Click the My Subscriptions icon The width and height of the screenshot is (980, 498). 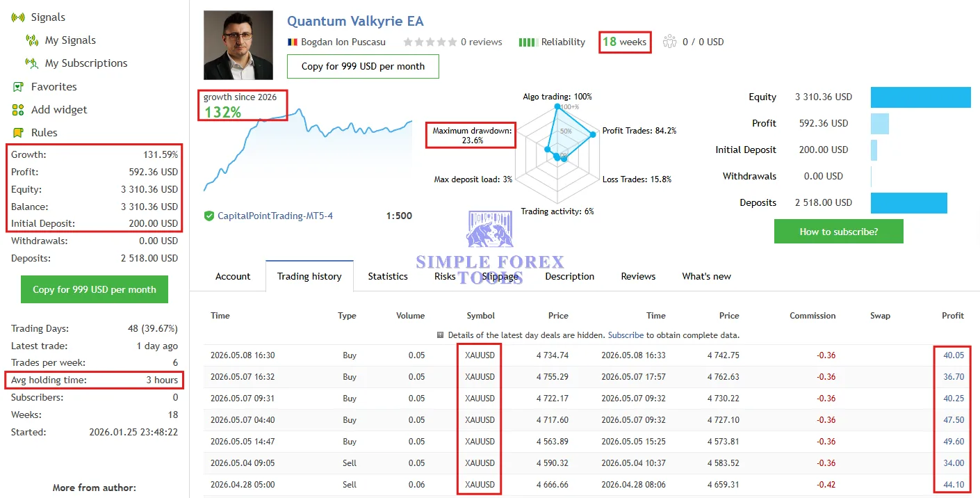32,63
